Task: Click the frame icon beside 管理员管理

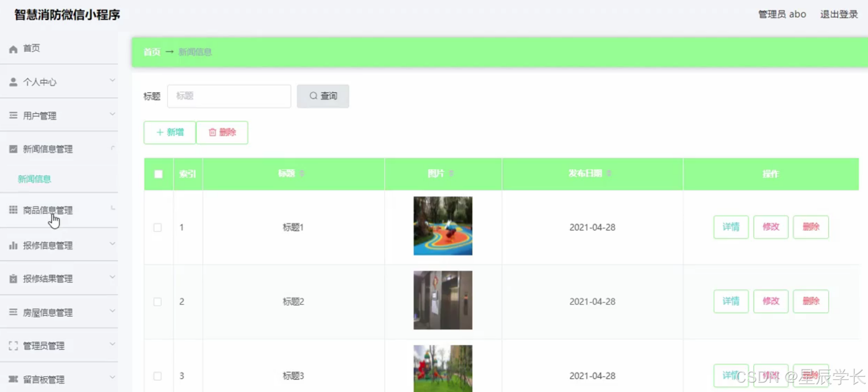Action: click(x=13, y=346)
